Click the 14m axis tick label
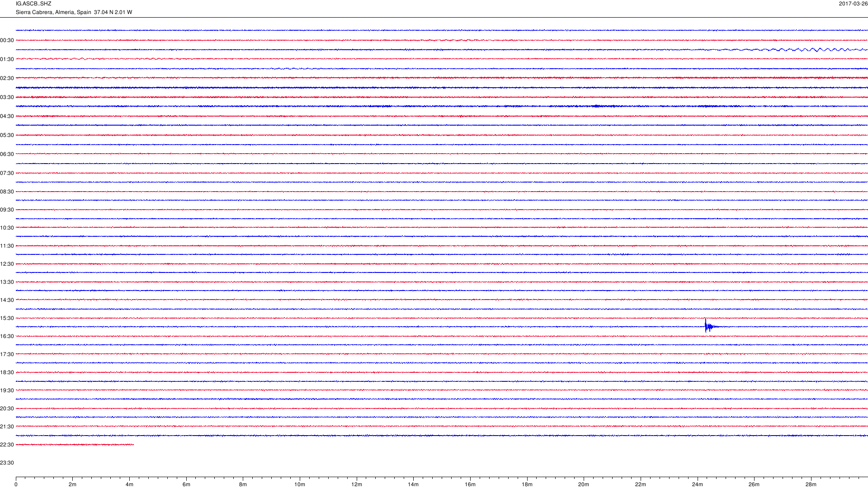 click(413, 485)
